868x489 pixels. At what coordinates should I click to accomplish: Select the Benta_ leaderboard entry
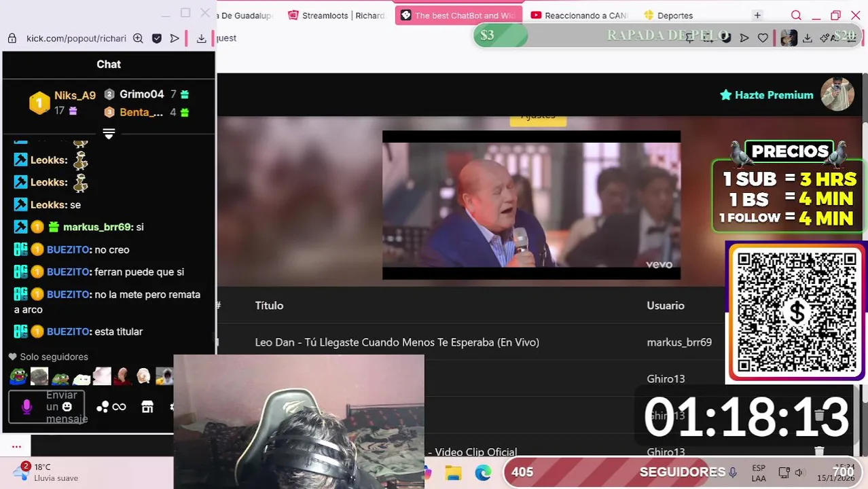[146, 112]
